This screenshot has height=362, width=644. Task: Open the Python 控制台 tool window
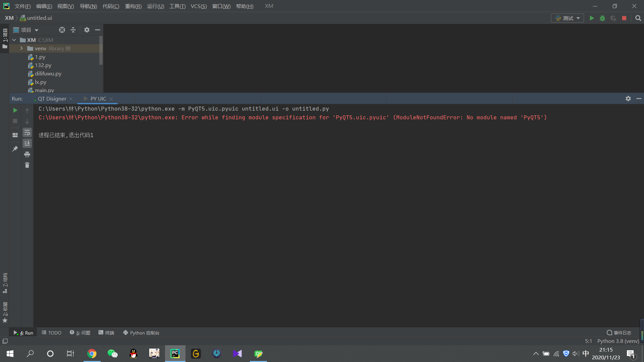[141, 333]
